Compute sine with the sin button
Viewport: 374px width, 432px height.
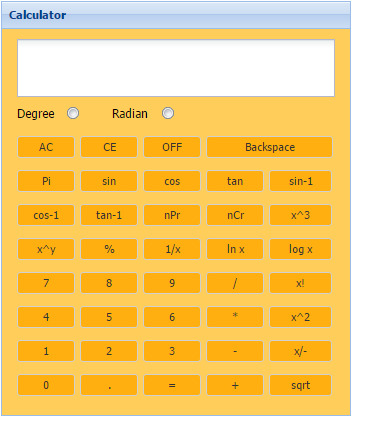[109, 181]
